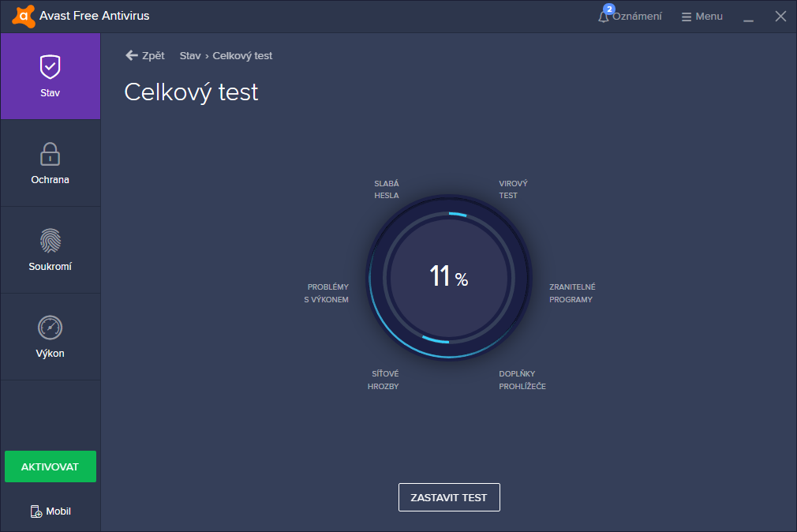Select the Zranitelné programy label
The width and height of the screenshot is (797, 532).
point(572,293)
